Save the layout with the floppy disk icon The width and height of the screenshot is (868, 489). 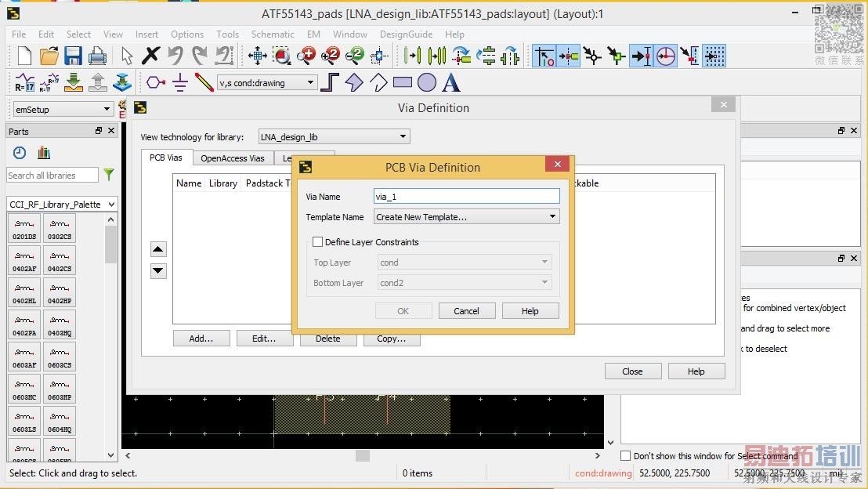click(x=73, y=56)
